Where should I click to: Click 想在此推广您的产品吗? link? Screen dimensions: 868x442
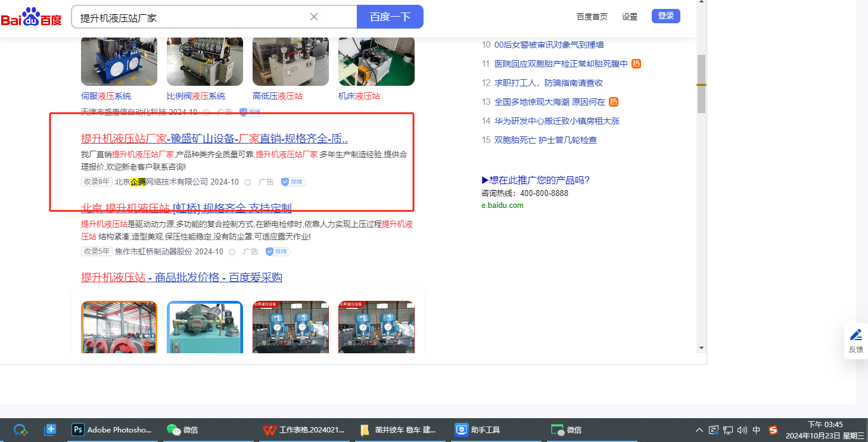(536, 180)
